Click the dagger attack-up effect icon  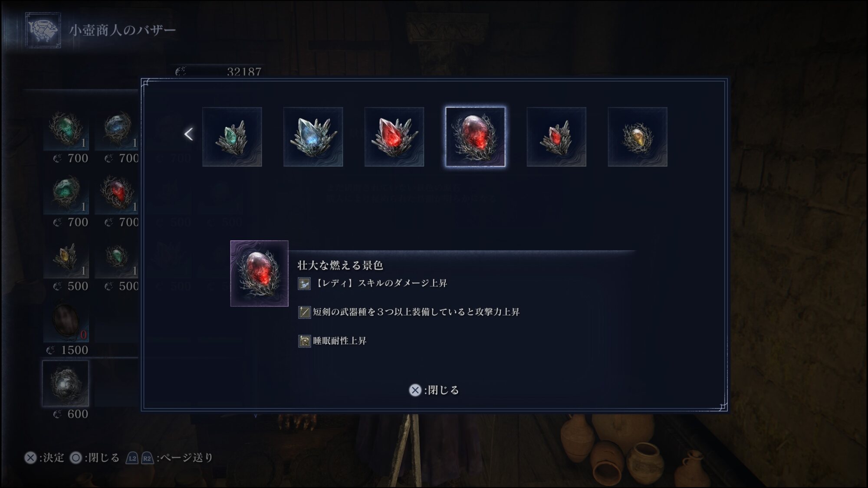(304, 312)
